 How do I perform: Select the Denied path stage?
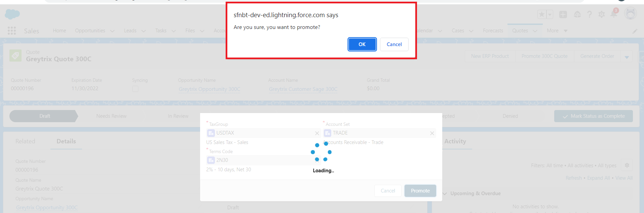(510, 116)
